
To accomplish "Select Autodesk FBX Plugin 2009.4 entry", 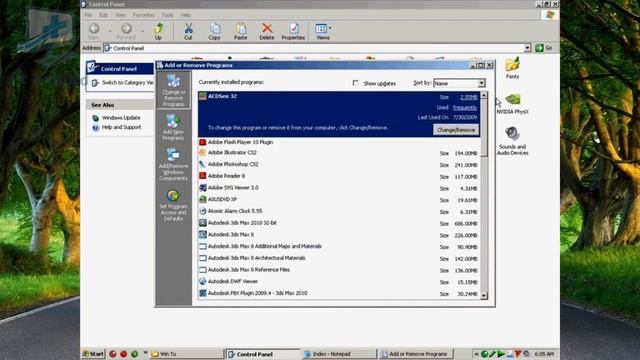I will click(x=339, y=293).
